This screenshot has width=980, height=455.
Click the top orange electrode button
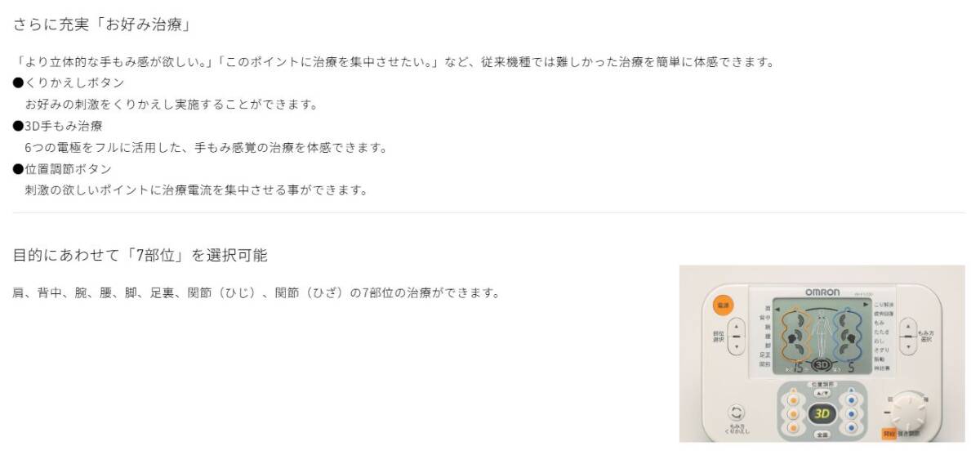pos(792,400)
